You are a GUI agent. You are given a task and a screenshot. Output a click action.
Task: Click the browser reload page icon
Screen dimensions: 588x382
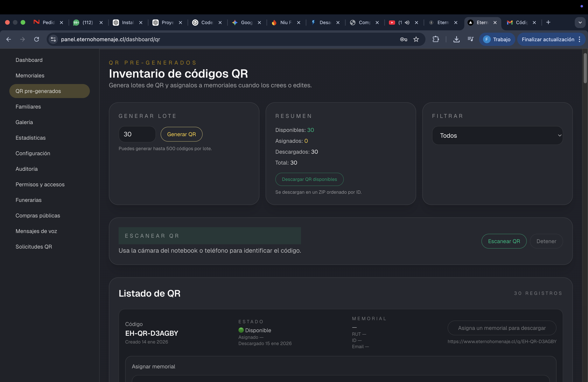coord(37,39)
